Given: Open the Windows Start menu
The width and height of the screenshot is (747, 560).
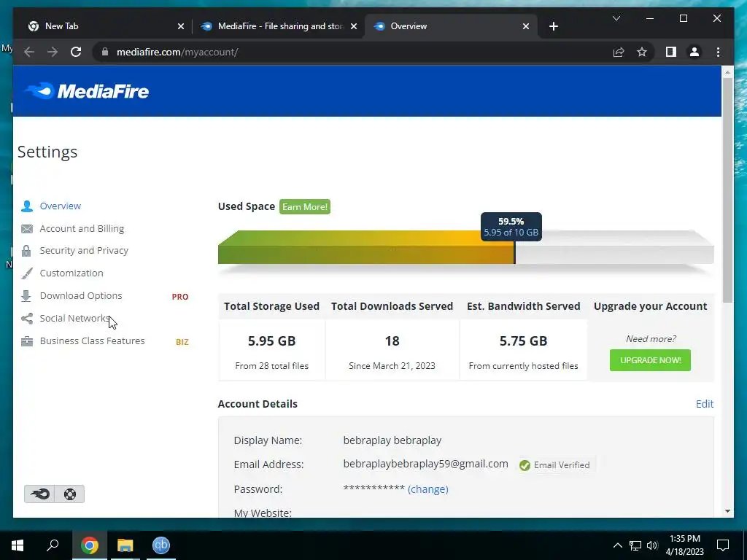Looking at the screenshot, I should 18,545.
